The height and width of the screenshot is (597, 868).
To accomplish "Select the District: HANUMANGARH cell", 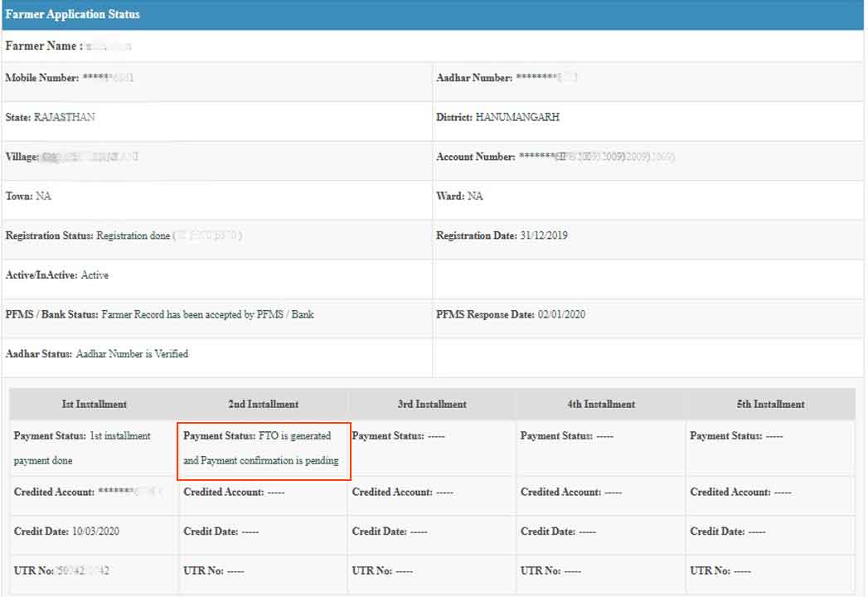I will [497, 117].
